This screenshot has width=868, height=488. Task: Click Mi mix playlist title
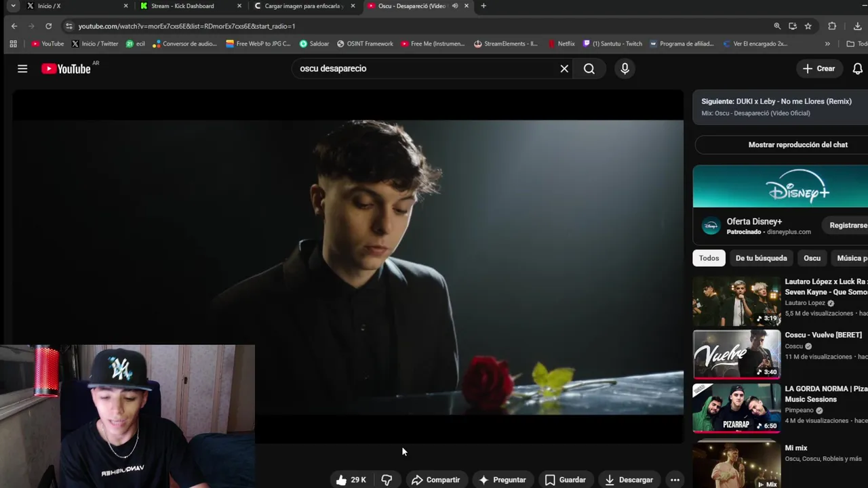(x=796, y=448)
